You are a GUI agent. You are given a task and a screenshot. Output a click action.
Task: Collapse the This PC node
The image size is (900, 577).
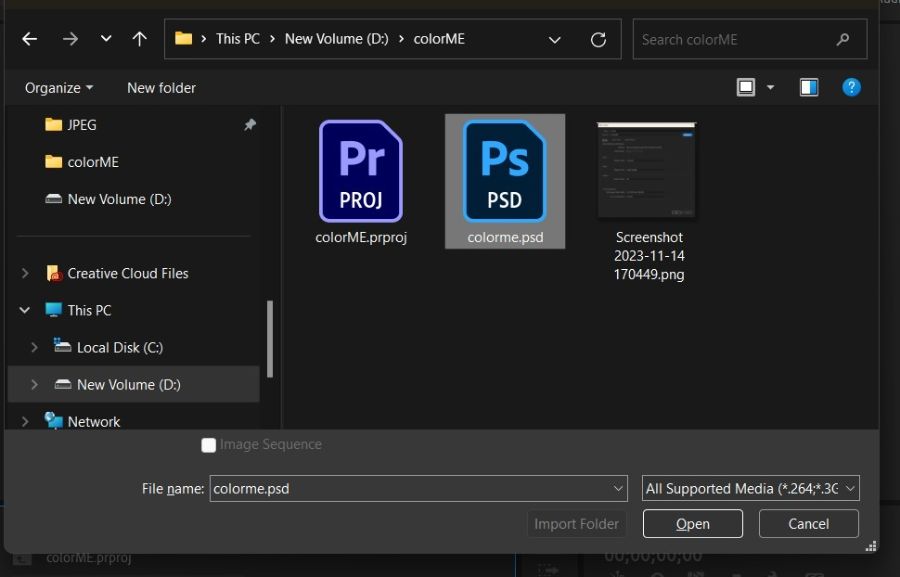[25, 310]
